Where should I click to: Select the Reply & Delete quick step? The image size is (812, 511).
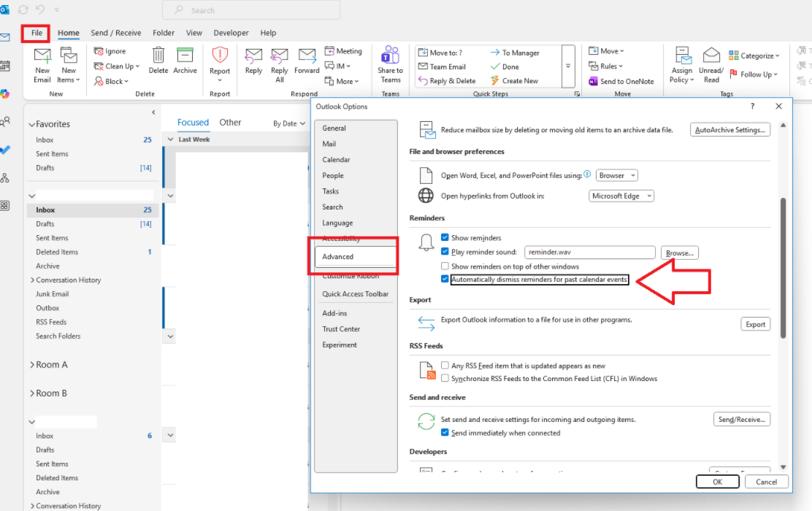[x=447, y=81]
